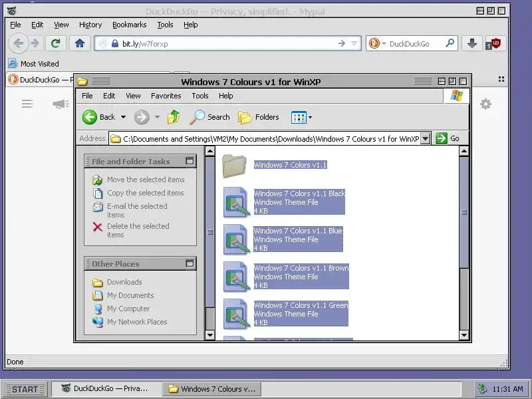Click task pane scrollbar up arrow
532x399 pixels.
[210, 151]
